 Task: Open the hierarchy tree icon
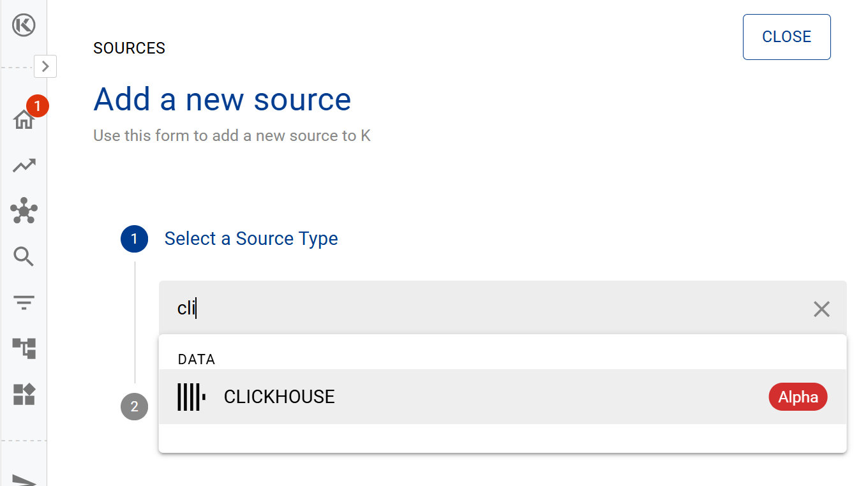click(x=24, y=348)
